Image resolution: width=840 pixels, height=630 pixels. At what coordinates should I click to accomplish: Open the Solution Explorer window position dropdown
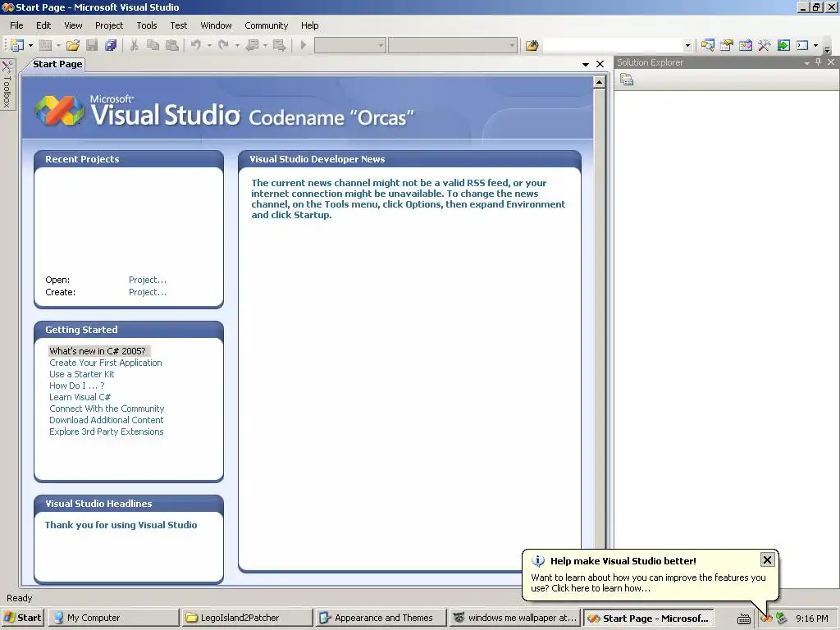tap(807, 62)
